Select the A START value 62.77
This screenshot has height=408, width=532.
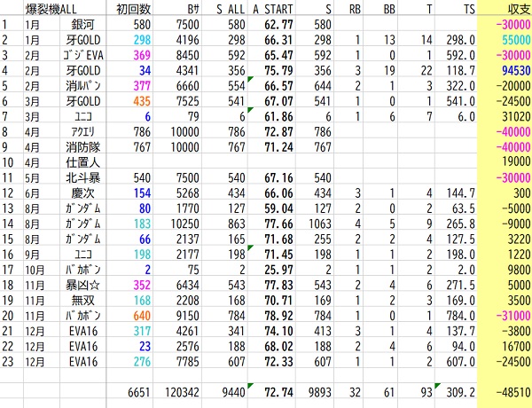[278, 25]
